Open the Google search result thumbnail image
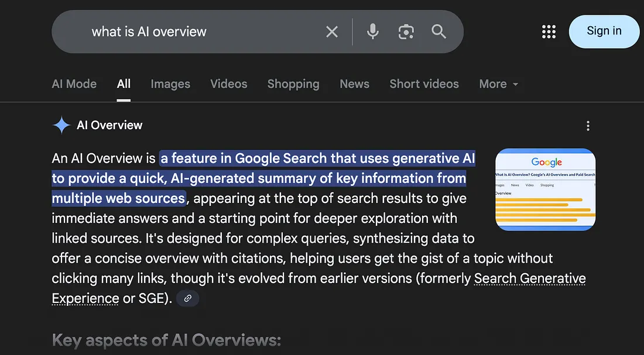The image size is (644, 355). click(x=545, y=189)
